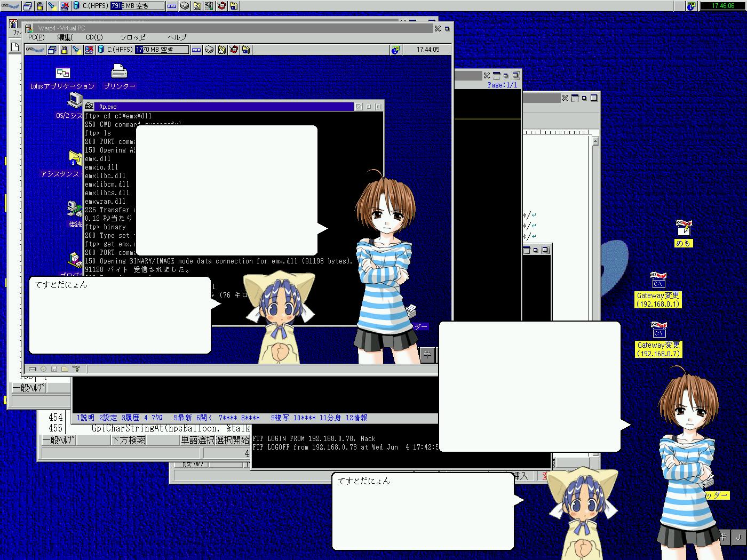Click the host lockup padlock icon
Viewport: 747px width, 560px height.
pyautogui.click(x=39, y=6)
